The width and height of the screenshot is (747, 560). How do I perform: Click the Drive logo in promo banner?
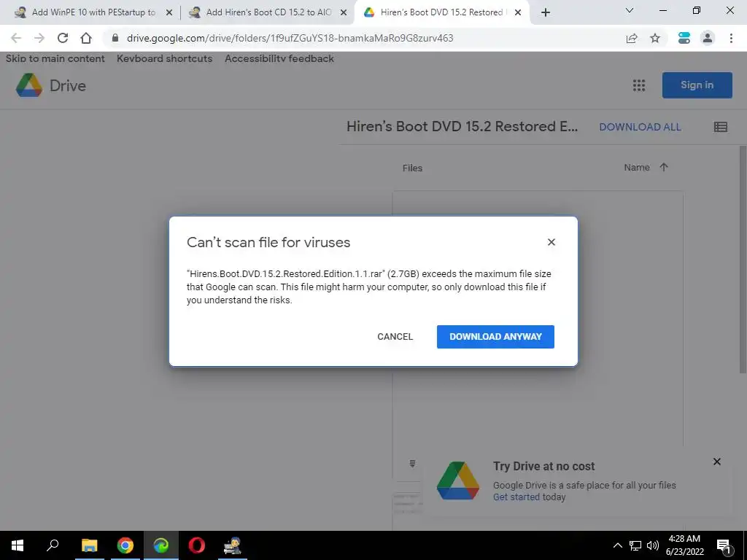tap(458, 481)
